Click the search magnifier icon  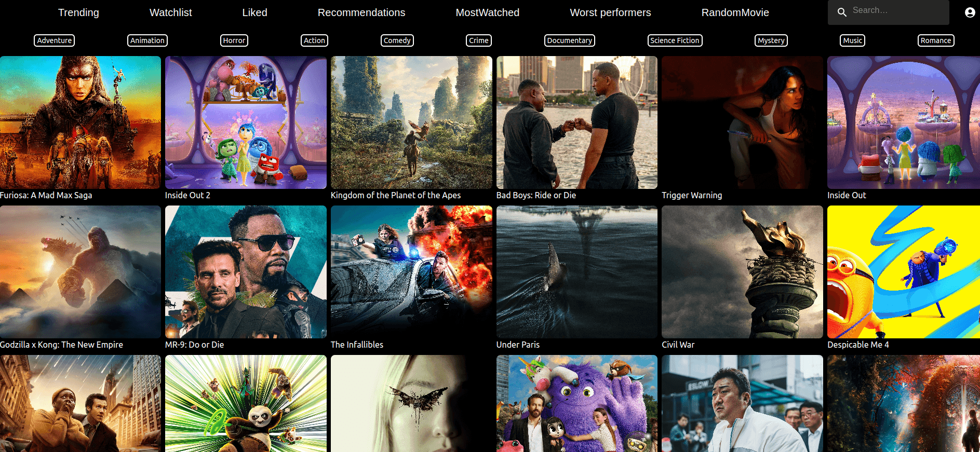pos(842,11)
